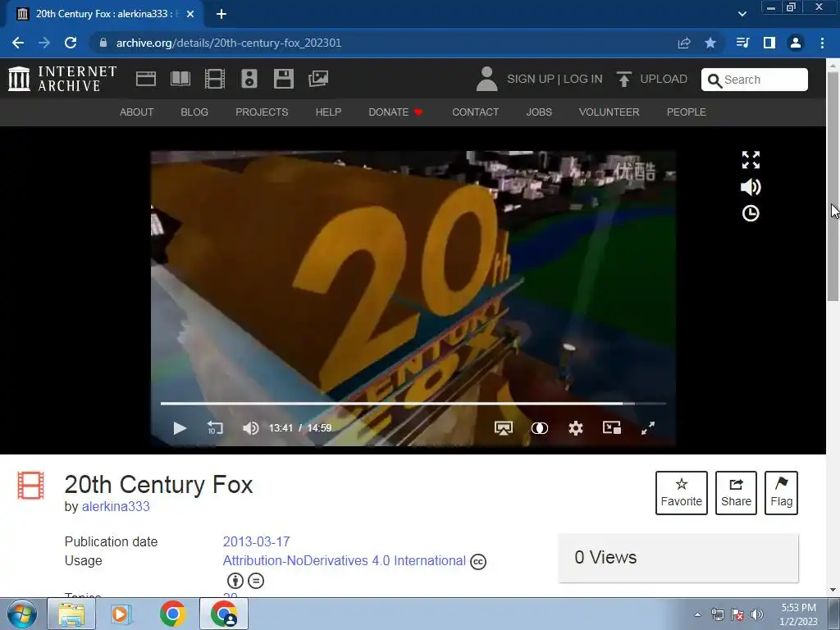Screen dimensions: 840x630
Task: Reload the current page
Action: point(71,43)
